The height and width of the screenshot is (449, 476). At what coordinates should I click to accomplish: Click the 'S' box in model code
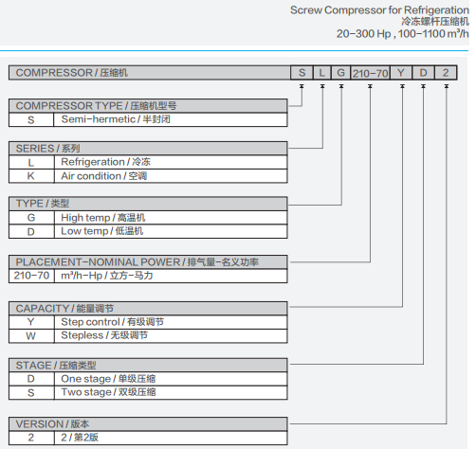[x=302, y=73]
